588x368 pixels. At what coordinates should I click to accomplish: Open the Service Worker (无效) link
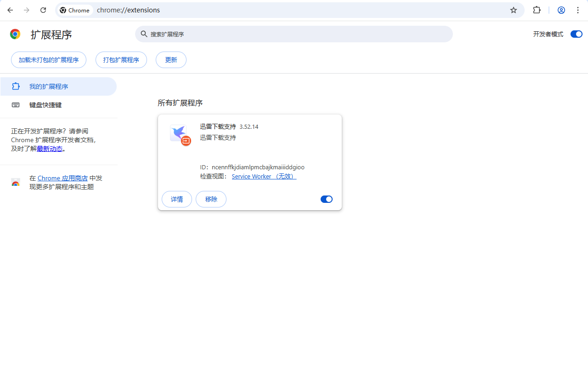264,176
